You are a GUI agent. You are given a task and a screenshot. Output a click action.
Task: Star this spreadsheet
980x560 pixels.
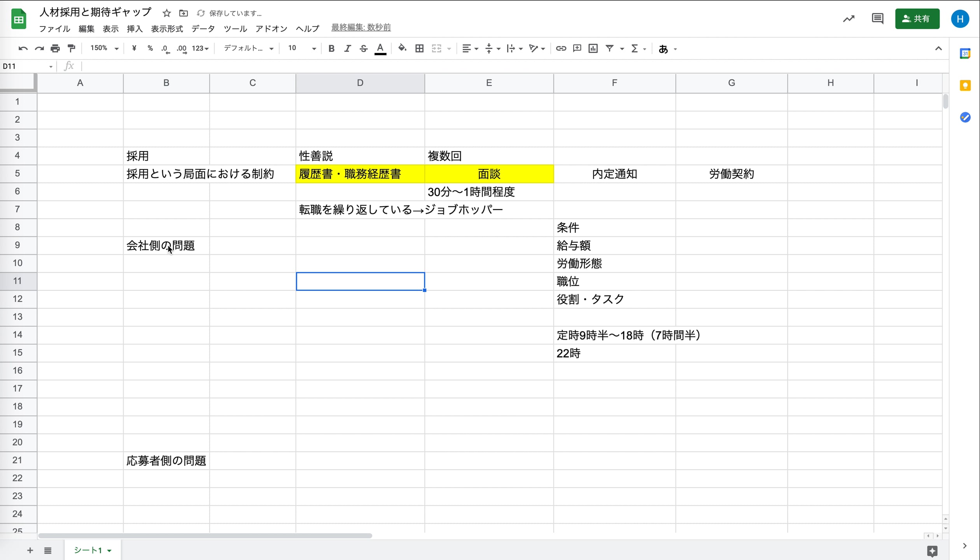[x=166, y=13]
